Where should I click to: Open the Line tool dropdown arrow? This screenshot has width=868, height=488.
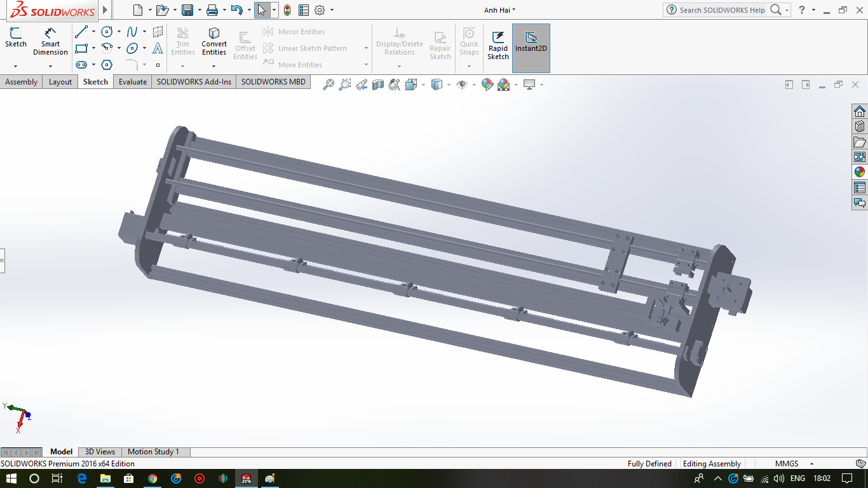(x=93, y=32)
